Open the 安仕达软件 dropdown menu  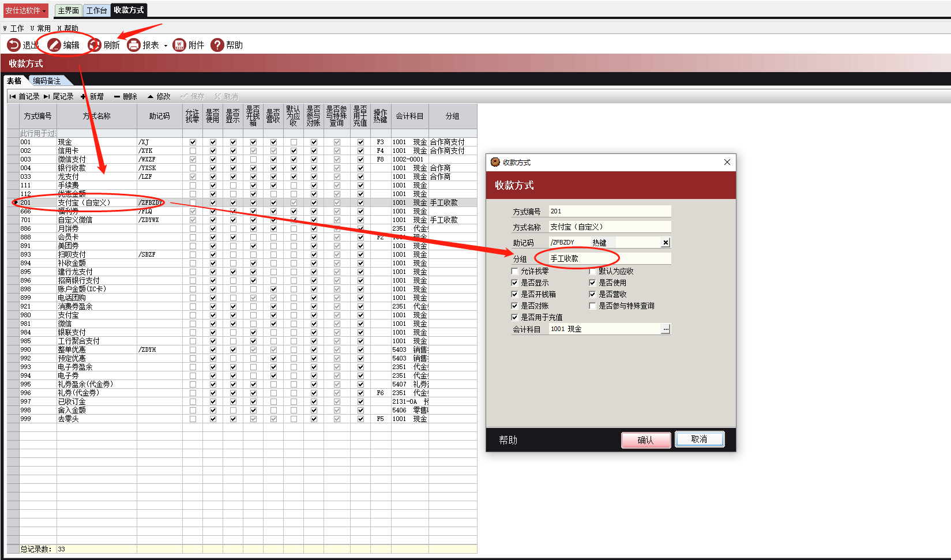point(25,10)
